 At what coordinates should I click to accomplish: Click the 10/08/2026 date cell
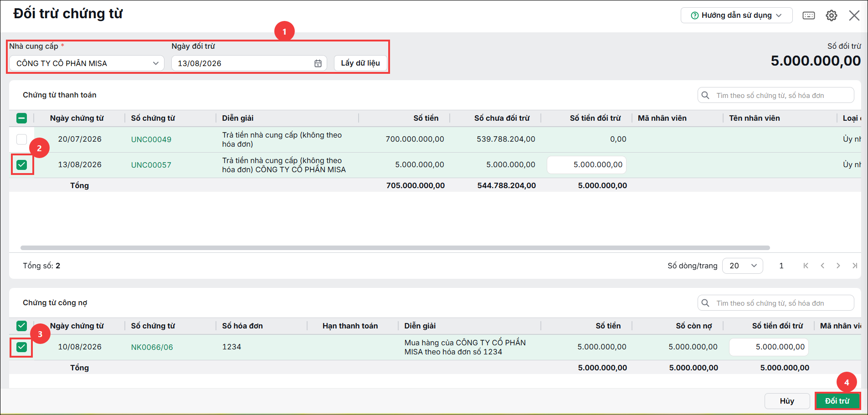[x=80, y=347]
